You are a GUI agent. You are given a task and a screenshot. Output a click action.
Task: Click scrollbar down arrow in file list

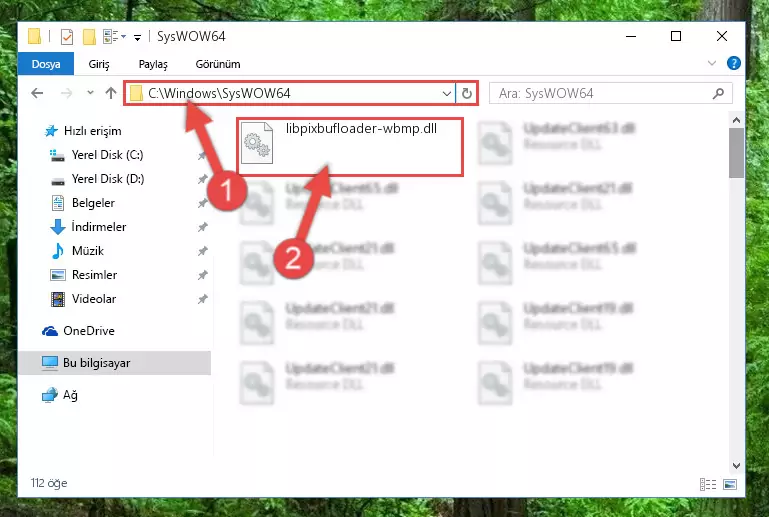click(x=736, y=465)
